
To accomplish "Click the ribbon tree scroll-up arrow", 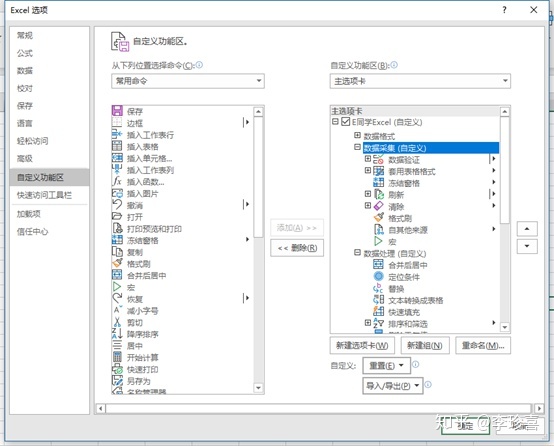I will pos(505,112).
